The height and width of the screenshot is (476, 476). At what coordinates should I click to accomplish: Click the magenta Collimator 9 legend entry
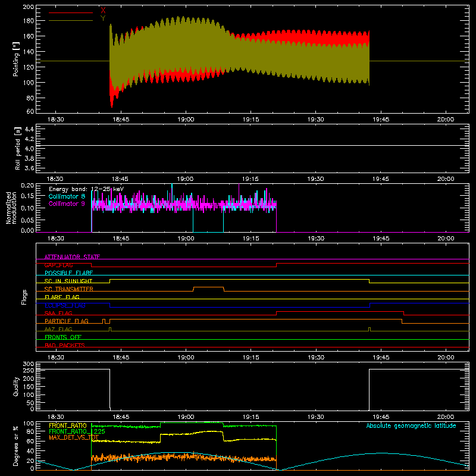67,203
